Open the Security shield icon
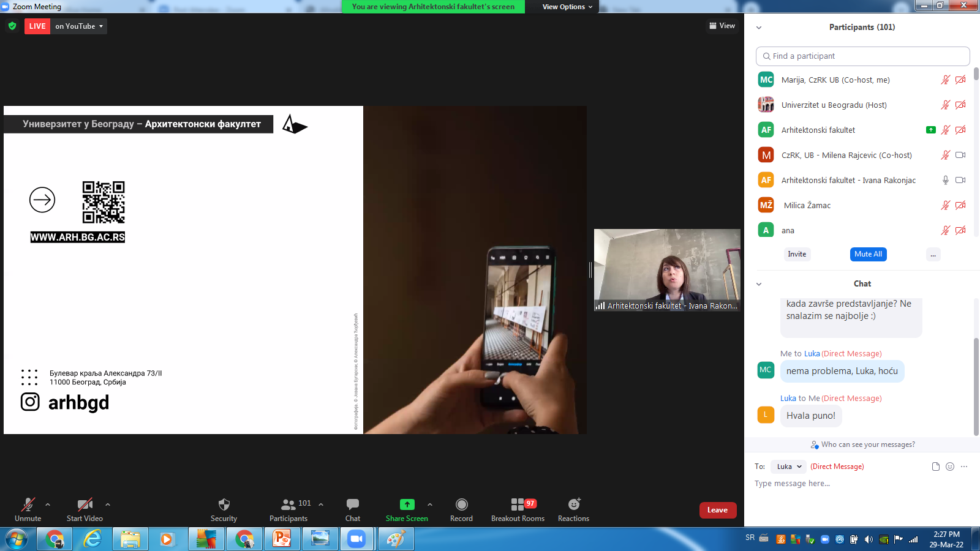 [224, 504]
